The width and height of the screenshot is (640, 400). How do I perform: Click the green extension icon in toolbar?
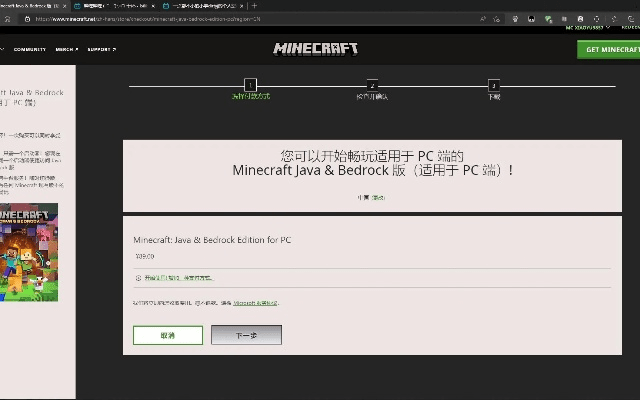click(548, 19)
